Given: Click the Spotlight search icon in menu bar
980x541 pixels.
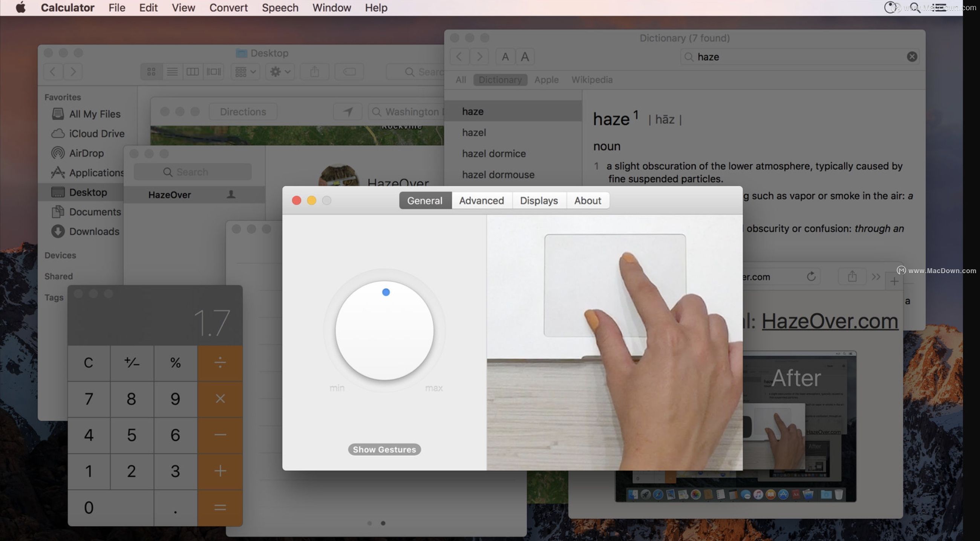Looking at the screenshot, I should [915, 8].
